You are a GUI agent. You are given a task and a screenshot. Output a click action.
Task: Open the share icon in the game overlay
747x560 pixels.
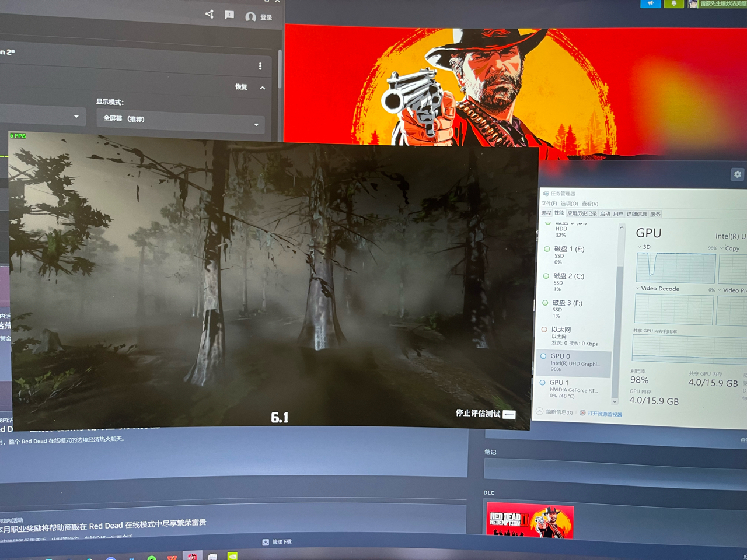pos(209,16)
